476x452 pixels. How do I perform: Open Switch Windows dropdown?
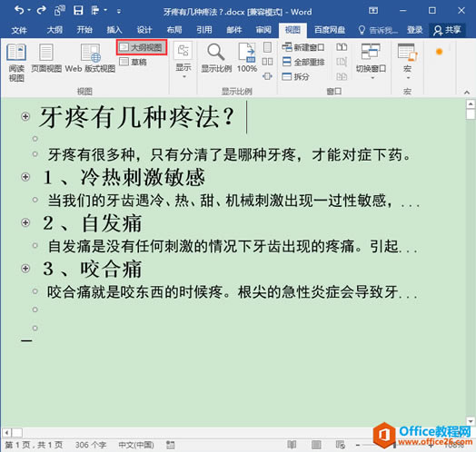371,61
